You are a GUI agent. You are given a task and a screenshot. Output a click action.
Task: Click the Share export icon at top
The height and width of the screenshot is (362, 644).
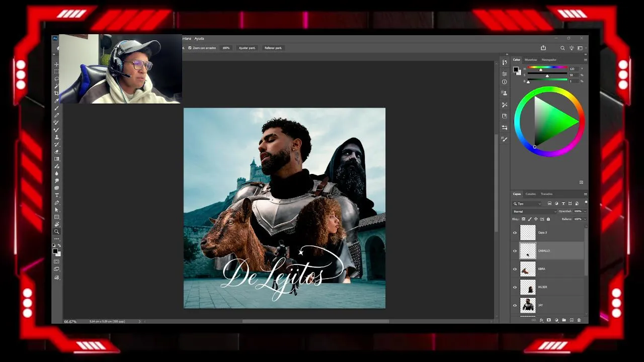(x=543, y=48)
